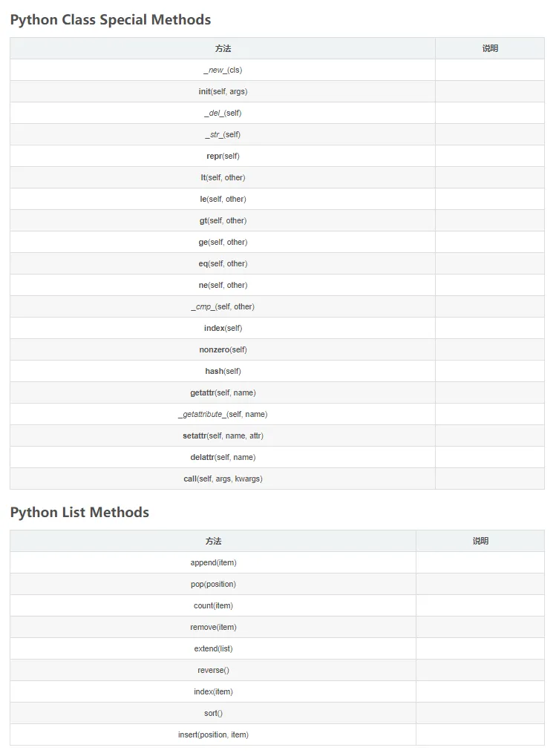The height and width of the screenshot is (756, 556).
Task: Select the extend(list) method entry
Action: 213,648
